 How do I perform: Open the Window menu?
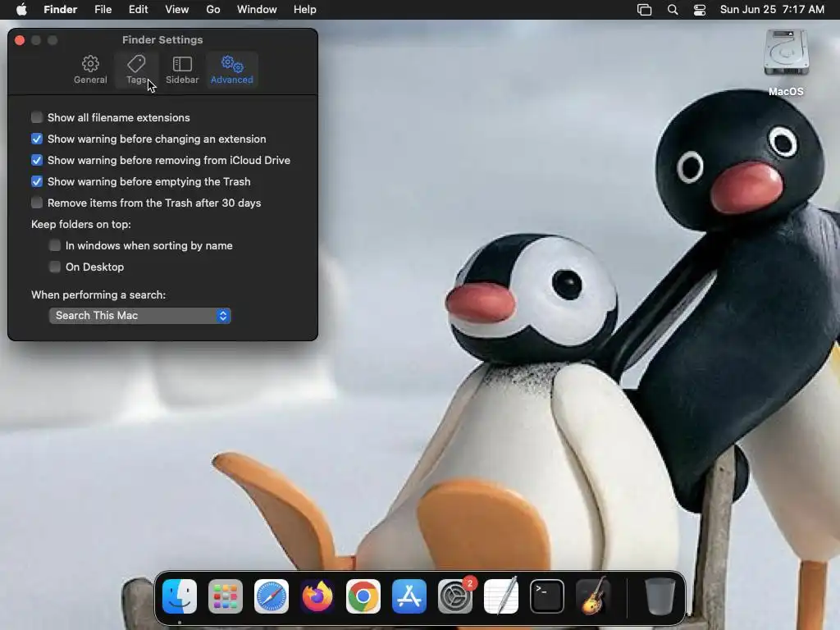257,10
